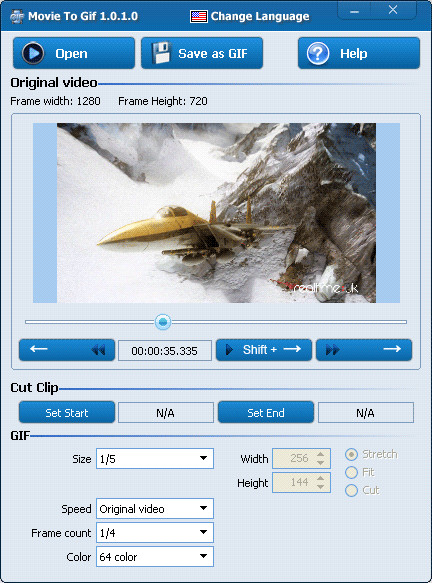Click the video preview frame
This screenshot has height=583, width=432.
pos(216,213)
